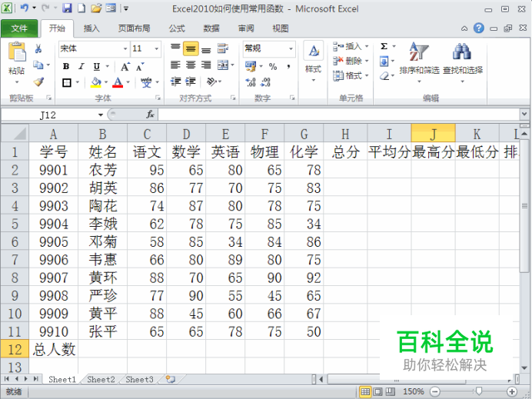Viewport: 532px width, 399px height.
Task: Align text left
Action: click(x=175, y=65)
